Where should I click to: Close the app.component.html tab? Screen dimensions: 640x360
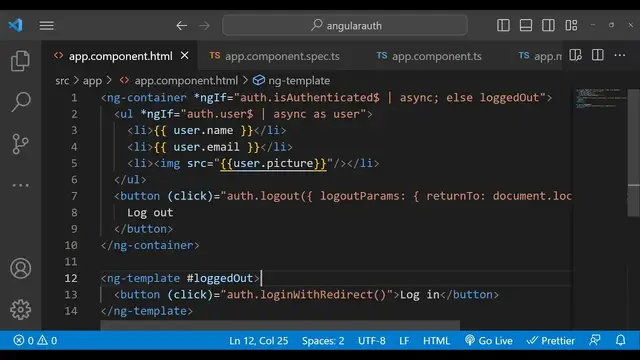click(184, 55)
